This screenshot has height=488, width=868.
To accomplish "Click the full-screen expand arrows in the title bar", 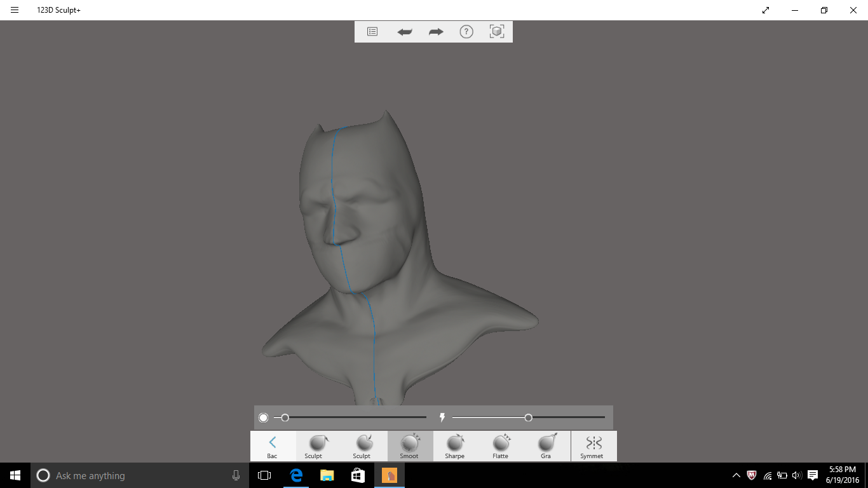I will click(766, 10).
